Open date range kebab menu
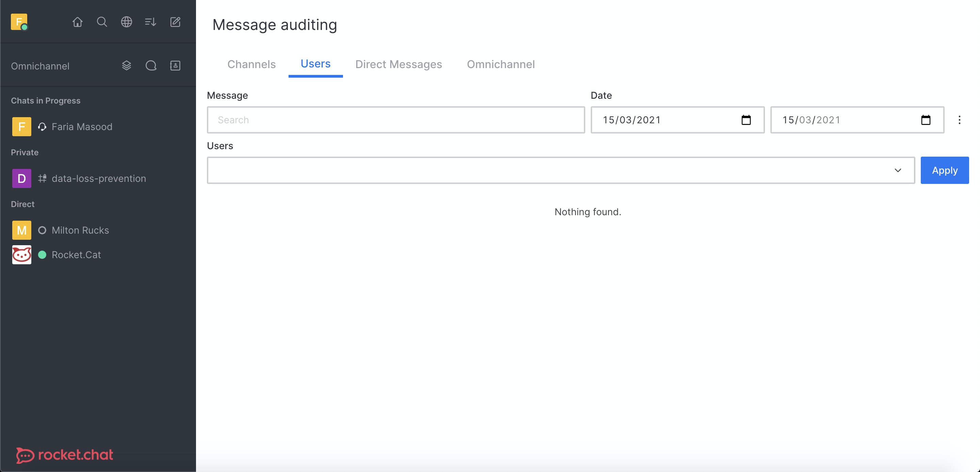The width and height of the screenshot is (980, 472). pos(960,120)
